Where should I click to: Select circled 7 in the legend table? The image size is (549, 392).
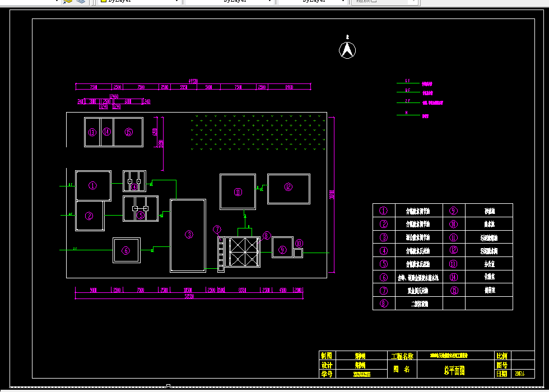384,291
